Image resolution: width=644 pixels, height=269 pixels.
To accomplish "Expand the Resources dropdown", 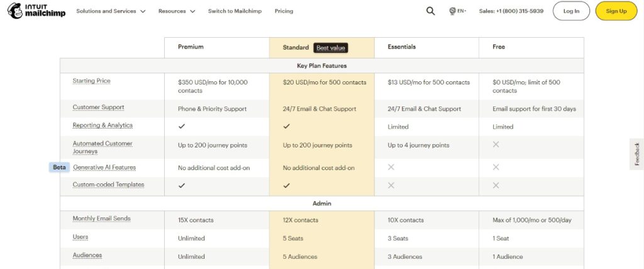I will tap(177, 11).
